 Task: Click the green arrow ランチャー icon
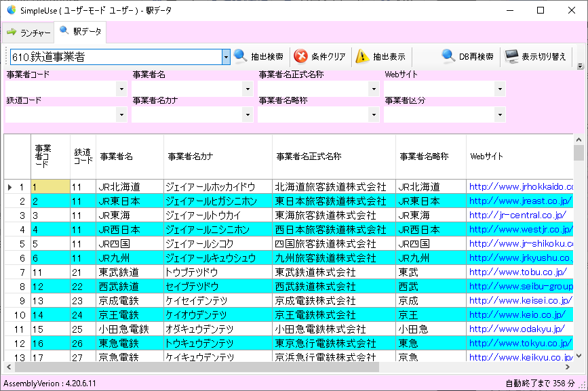12,30
